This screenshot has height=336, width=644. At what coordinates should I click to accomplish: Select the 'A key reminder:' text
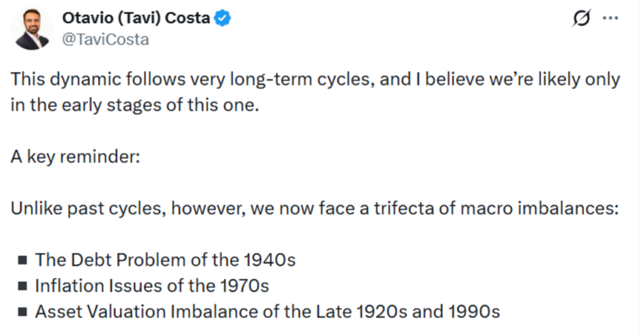[75, 156]
